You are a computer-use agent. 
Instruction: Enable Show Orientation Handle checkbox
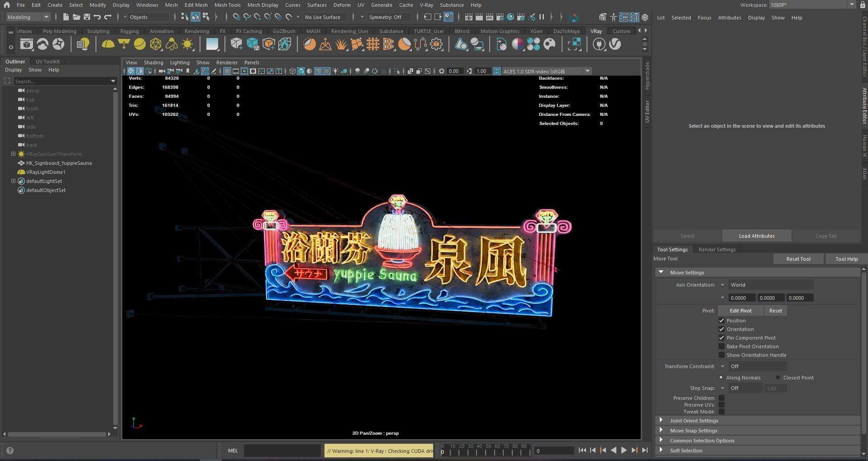[721, 355]
